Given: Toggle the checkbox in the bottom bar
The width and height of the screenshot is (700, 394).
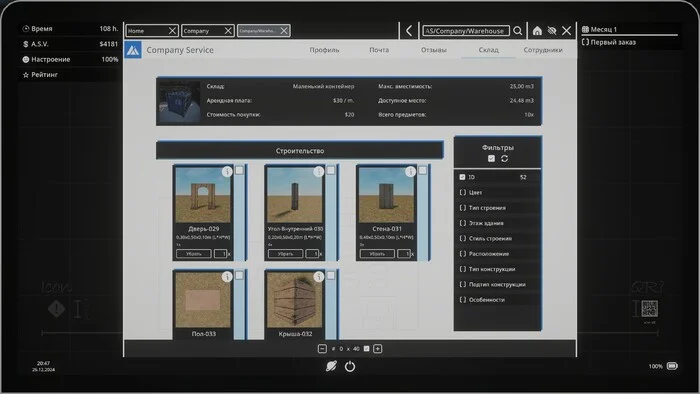Looking at the screenshot, I should pos(367,348).
